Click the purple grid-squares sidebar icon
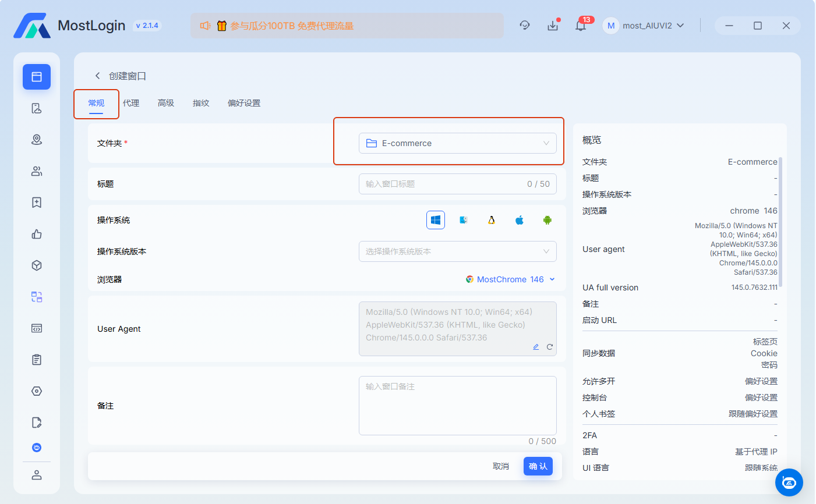Image resolution: width=816 pixels, height=504 pixels. [37, 297]
